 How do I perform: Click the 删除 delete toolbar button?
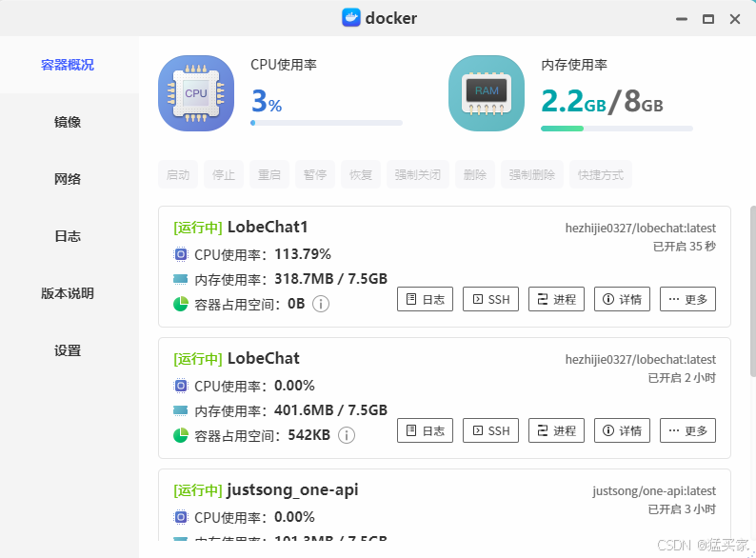475,174
